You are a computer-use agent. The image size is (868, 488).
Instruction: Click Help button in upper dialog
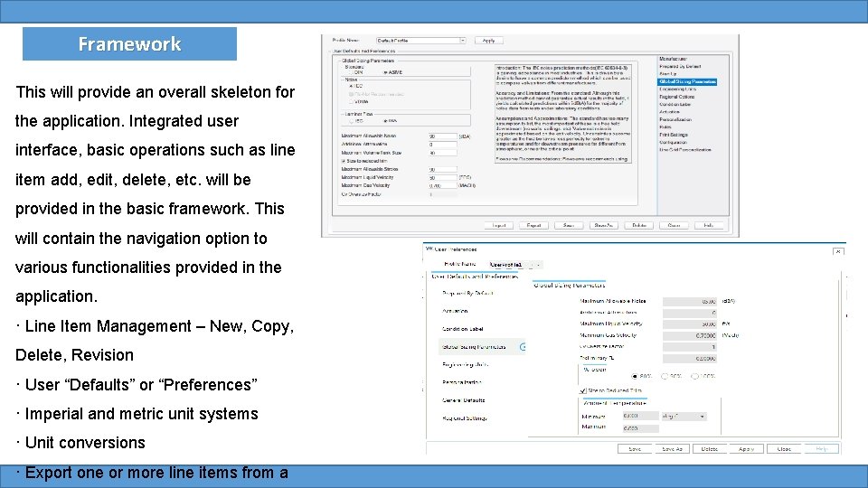tap(709, 226)
